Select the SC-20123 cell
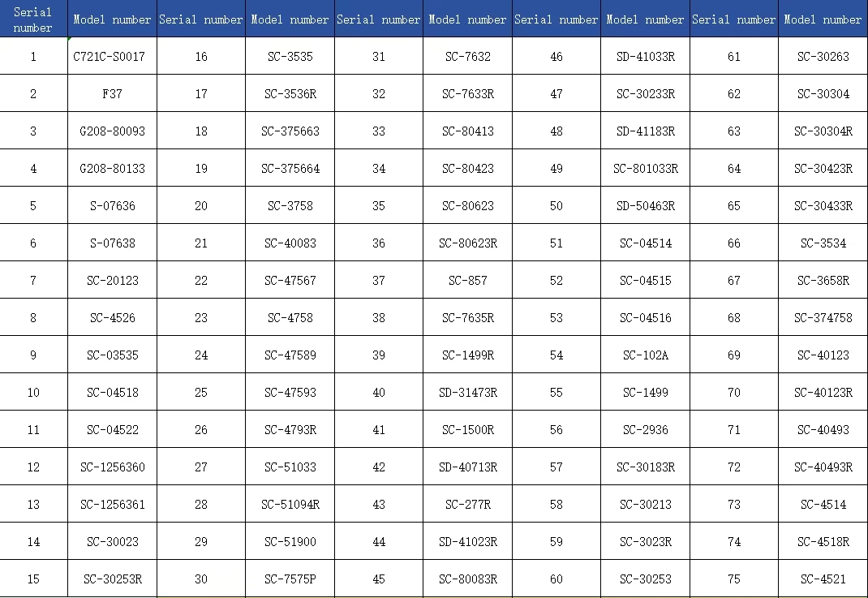Screen dimensions: 868x598 [x=113, y=280]
